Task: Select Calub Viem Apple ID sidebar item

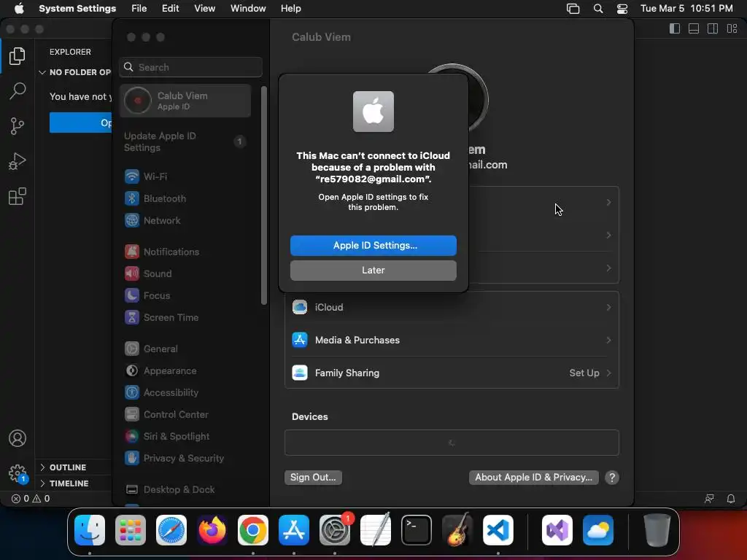Action: (x=185, y=101)
